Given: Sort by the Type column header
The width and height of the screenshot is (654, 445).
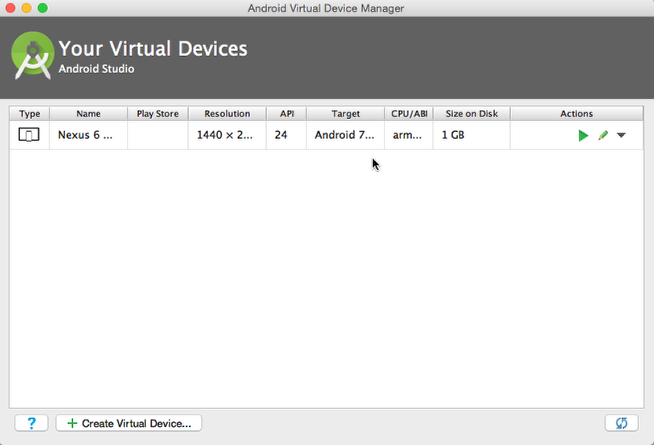Looking at the screenshot, I should tap(30, 113).
